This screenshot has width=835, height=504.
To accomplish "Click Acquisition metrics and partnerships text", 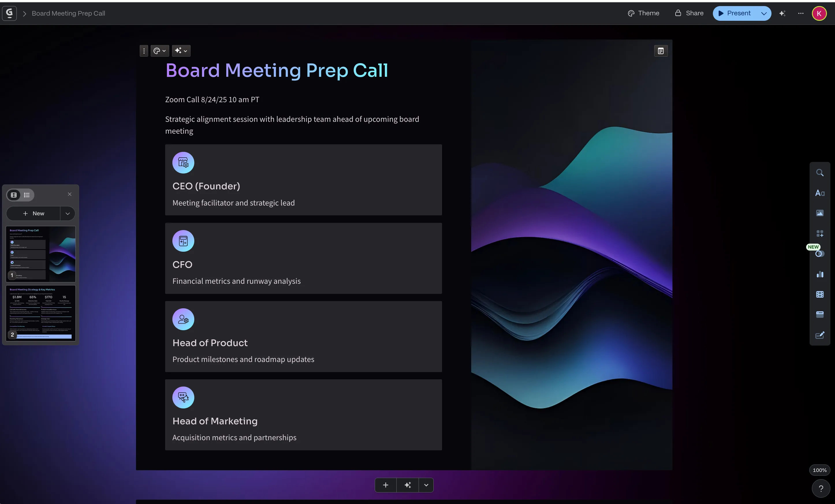I will coord(234,437).
